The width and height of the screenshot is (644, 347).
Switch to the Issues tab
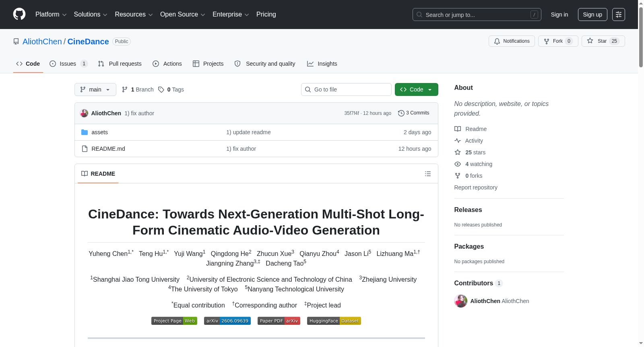[68, 64]
